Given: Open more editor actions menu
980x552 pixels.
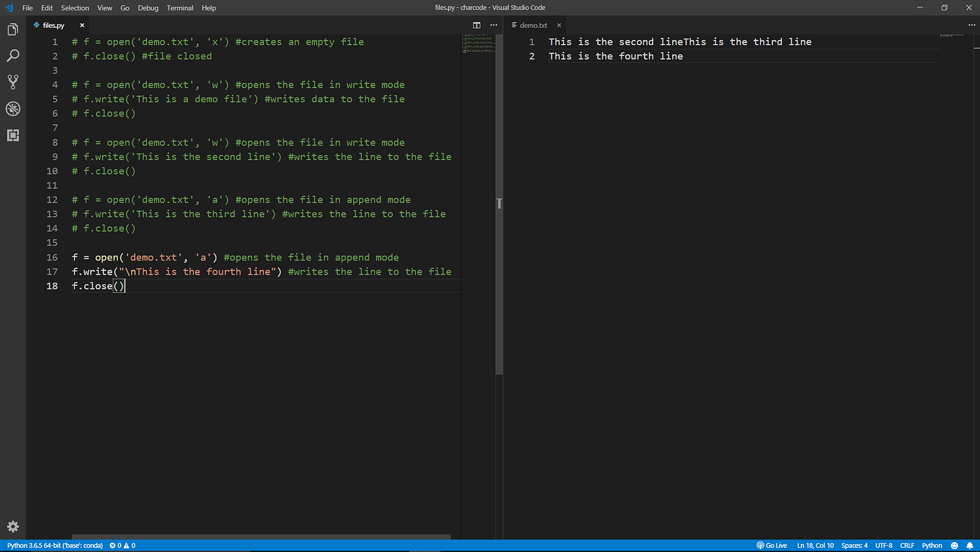Looking at the screenshot, I should (493, 25).
